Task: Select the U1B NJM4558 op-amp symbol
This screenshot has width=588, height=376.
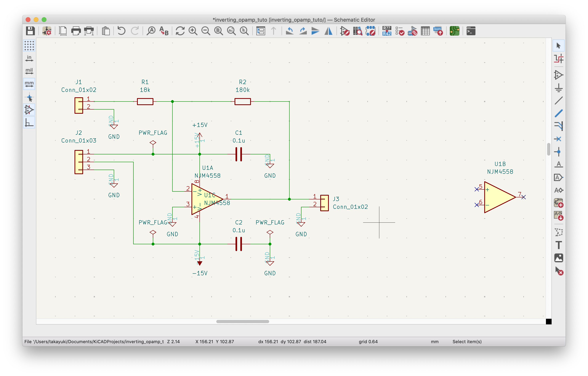Action: pyautogui.click(x=500, y=197)
